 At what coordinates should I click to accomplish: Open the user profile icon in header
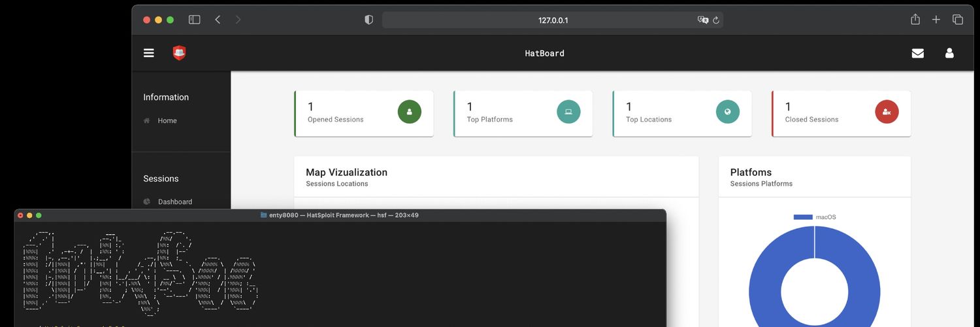click(949, 53)
